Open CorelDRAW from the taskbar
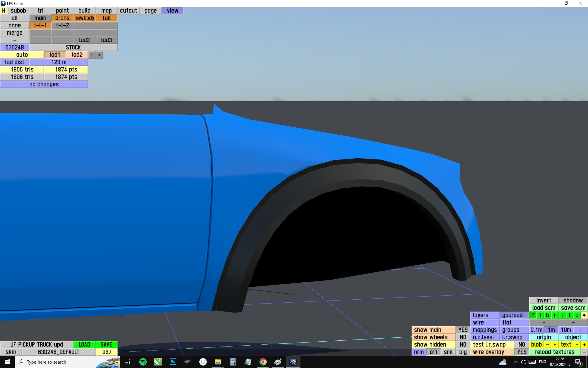Viewport: 588px width, 368px height. coord(158,362)
